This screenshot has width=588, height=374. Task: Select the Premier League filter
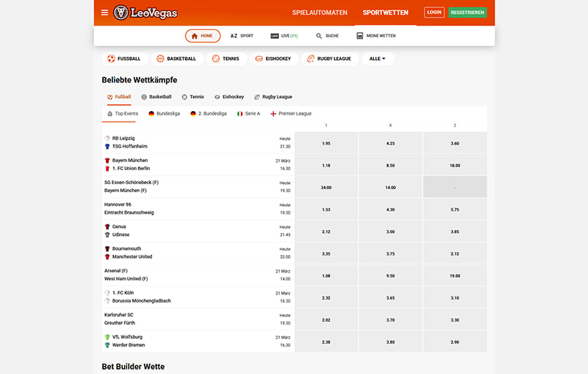tap(291, 114)
